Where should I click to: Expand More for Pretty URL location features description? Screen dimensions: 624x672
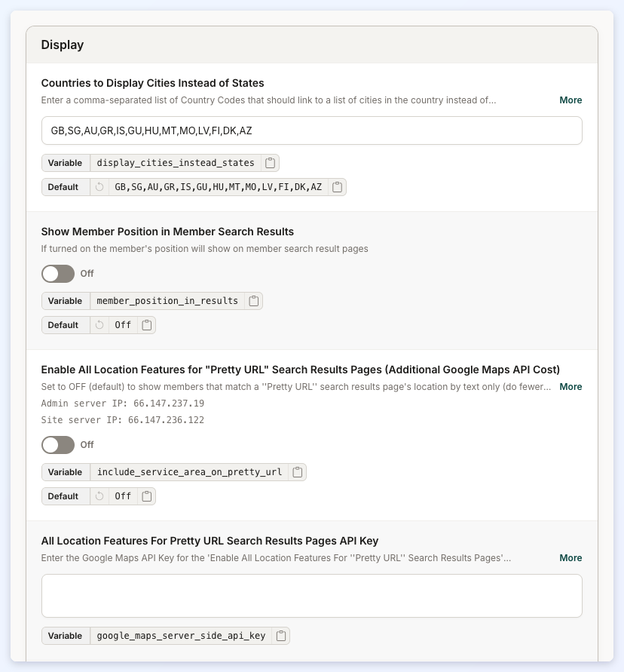(x=570, y=387)
